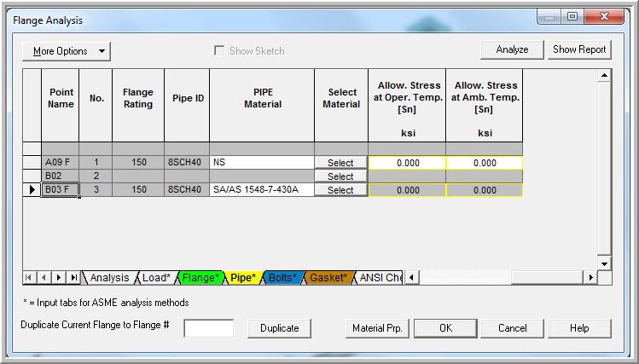
Task: Click the Duplicate button
Action: pos(279,328)
